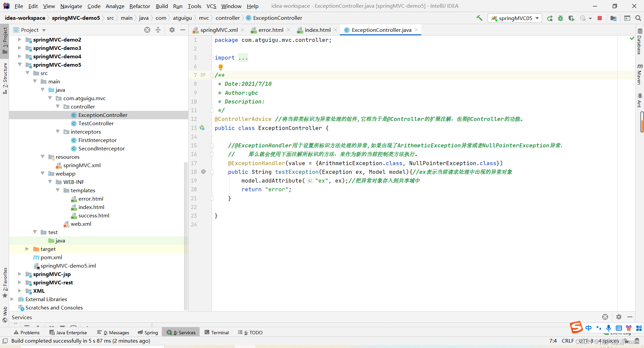Screen dimensions: 644x348
Task: Switch to the index.html editor tab
Action: click(317, 30)
